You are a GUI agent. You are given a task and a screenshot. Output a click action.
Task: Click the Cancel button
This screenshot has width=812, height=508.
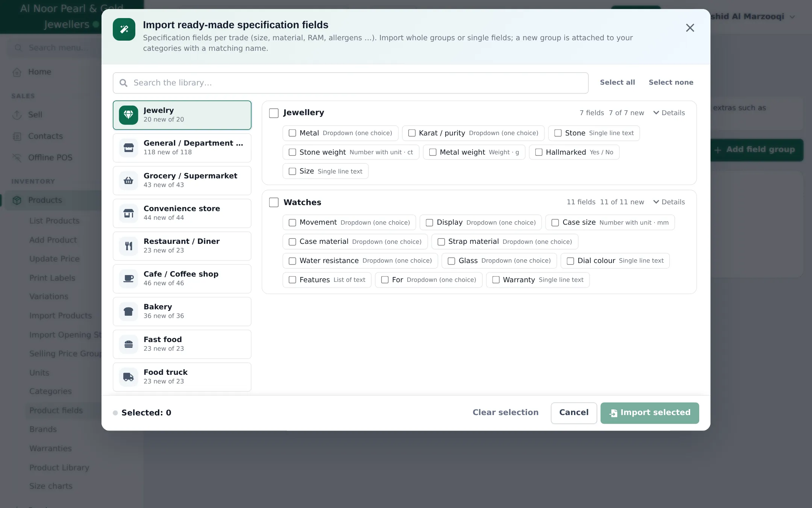(x=574, y=413)
